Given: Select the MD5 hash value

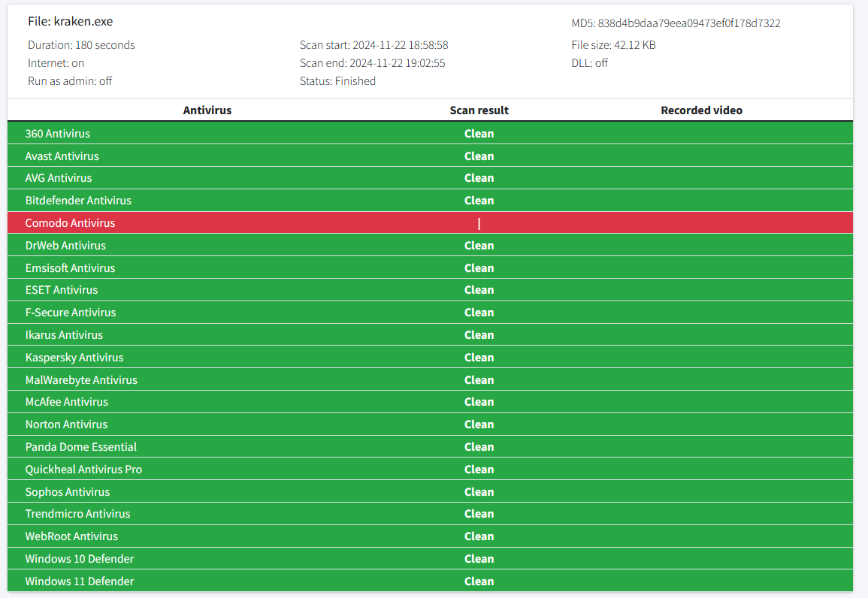Looking at the screenshot, I should pyautogui.click(x=689, y=23).
